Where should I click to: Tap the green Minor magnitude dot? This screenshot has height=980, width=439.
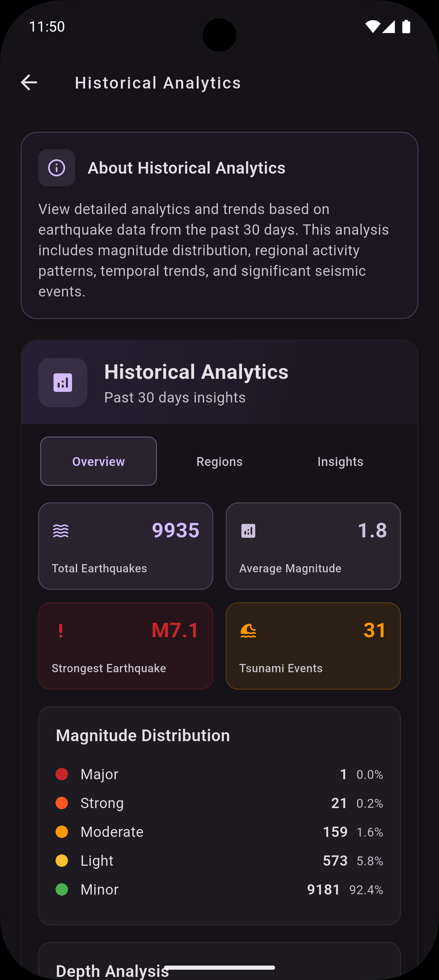62,889
